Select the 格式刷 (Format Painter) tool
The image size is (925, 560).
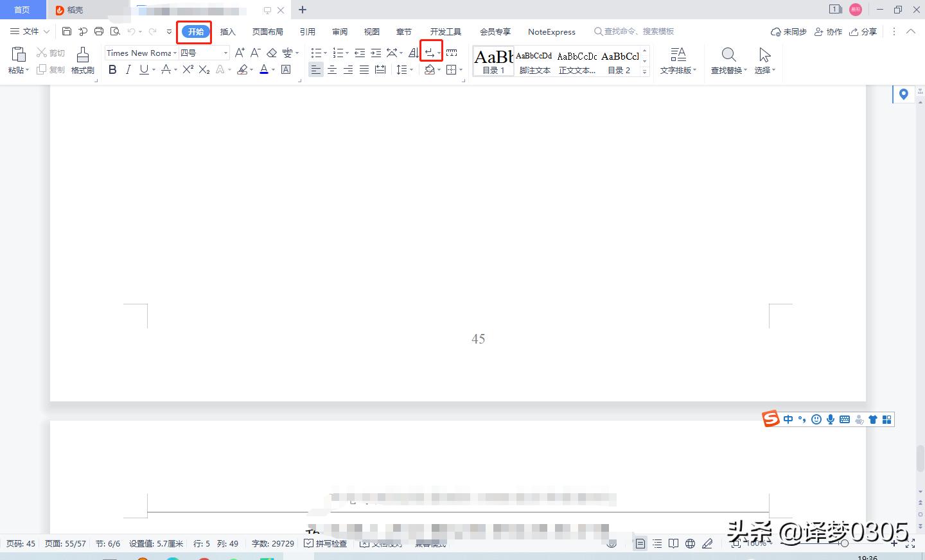point(82,61)
